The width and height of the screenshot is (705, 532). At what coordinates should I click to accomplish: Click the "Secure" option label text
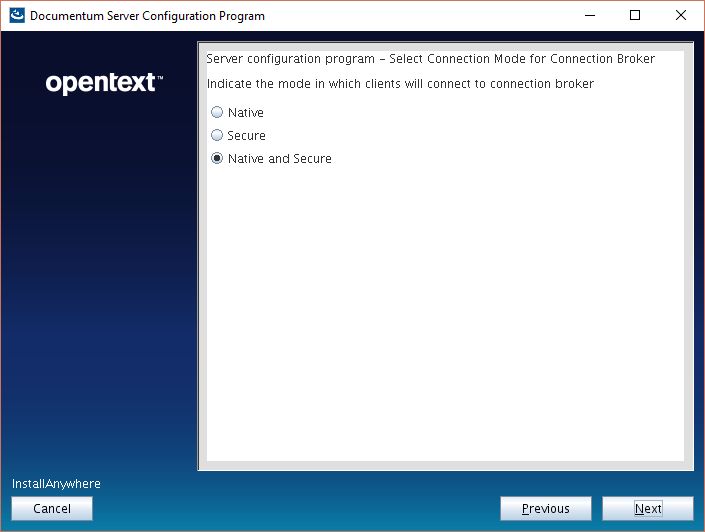pyautogui.click(x=247, y=136)
